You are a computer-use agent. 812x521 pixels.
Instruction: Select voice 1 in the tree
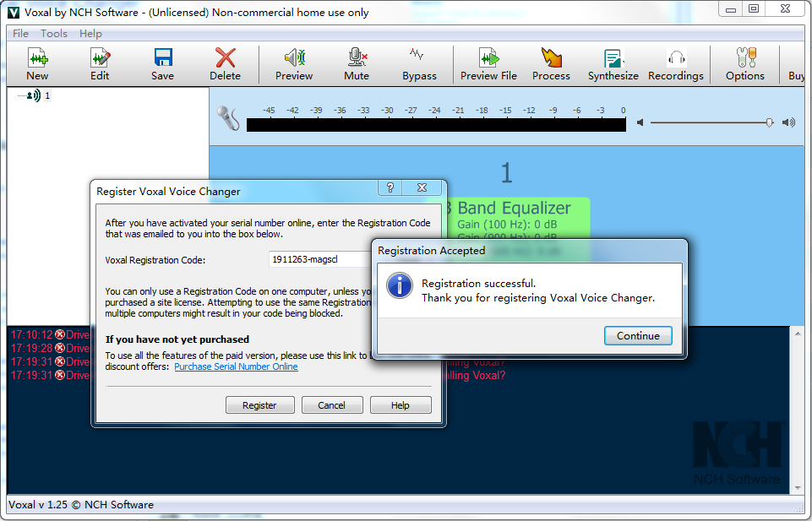(46, 95)
